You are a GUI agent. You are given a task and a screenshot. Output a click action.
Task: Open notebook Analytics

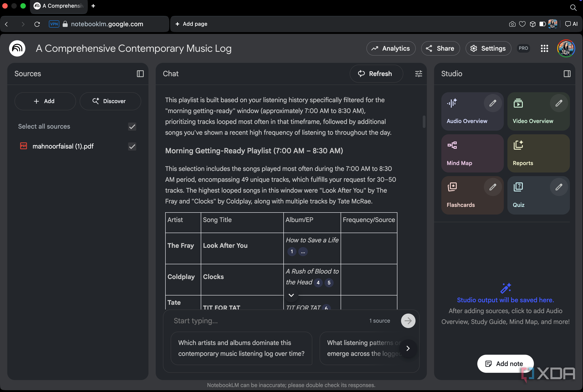(x=391, y=48)
